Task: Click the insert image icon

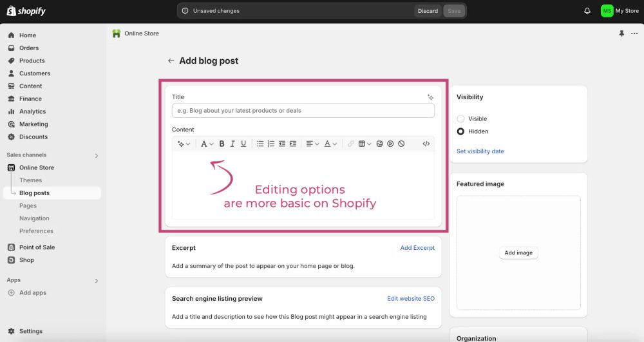Action: 379,144
